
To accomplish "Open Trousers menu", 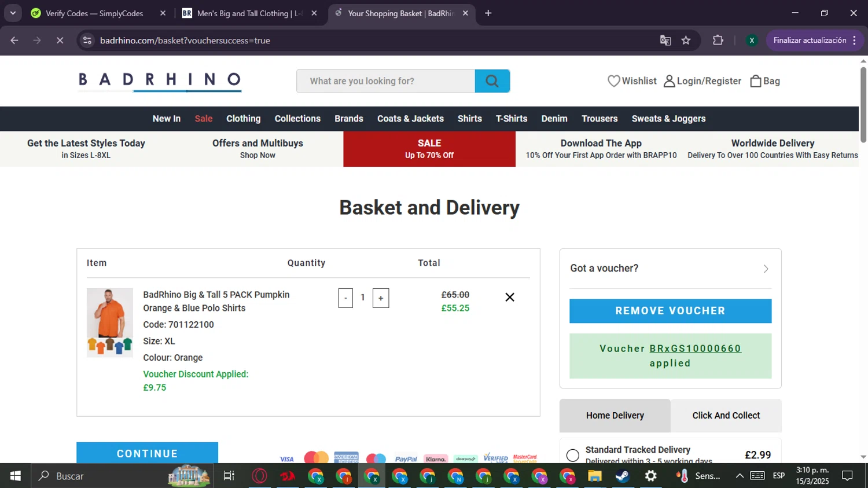I will coord(599,119).
